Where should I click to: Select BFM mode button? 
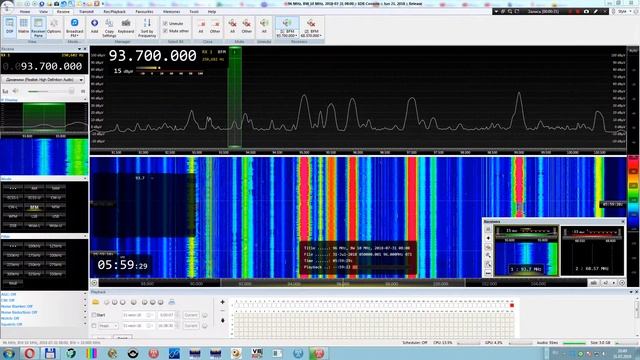pos(34,207)
